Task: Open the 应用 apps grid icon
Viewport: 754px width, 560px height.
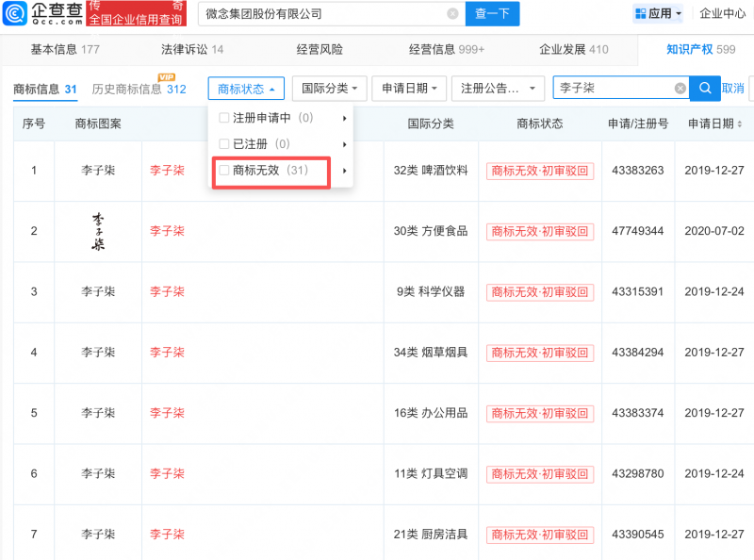Action: [x=641, y=14]
